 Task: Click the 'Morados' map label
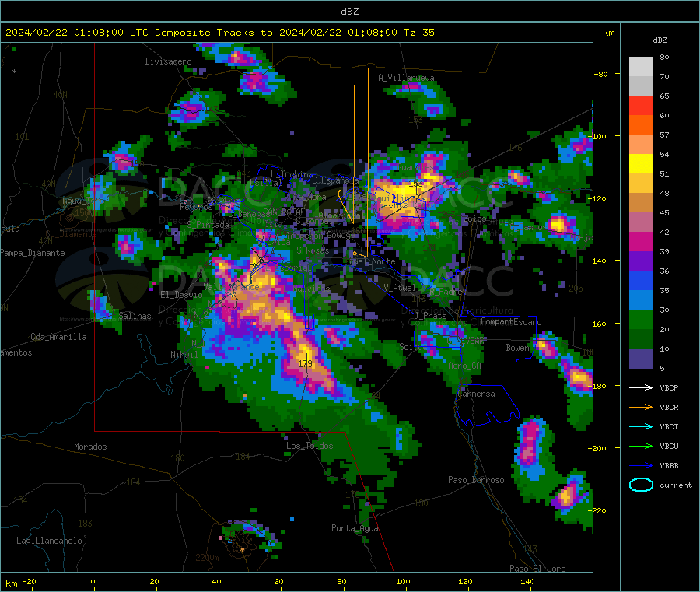coord(90,447)
